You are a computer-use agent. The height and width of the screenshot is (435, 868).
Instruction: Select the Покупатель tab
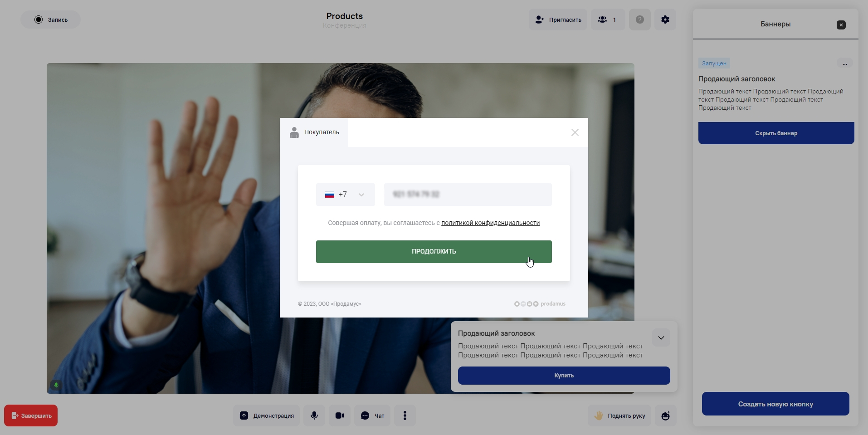point(314,132)
